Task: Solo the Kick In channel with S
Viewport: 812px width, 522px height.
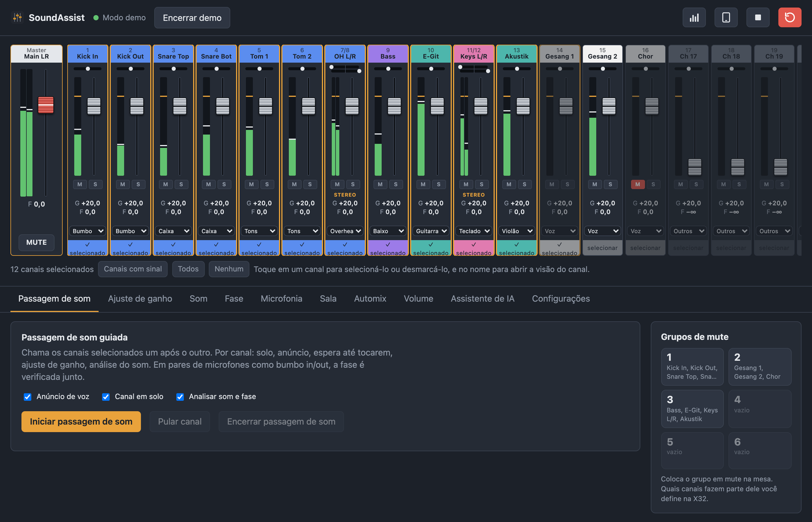Action: 95,184
